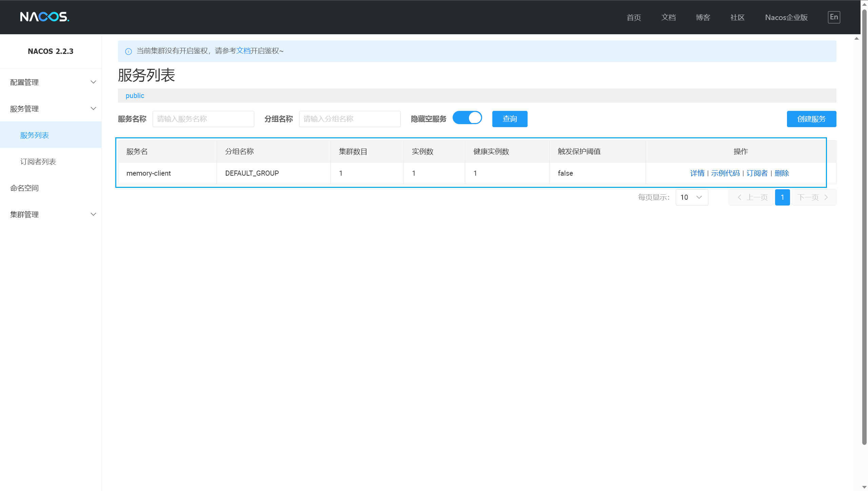Image resolution: width=868 pixels, height=491 pixels.
Task: Click the 健康实例数 column header
Action: point(507,152)
